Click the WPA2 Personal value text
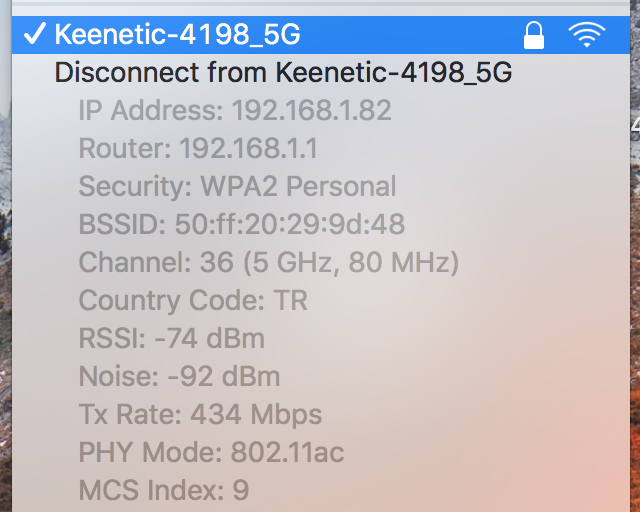640x512 pixels. tap(298, 187)
